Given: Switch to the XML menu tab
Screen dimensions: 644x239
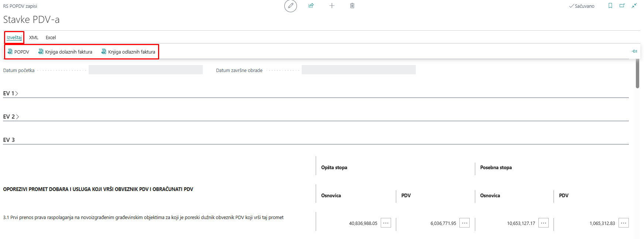Looking at the screenshot, I should 34,37.
